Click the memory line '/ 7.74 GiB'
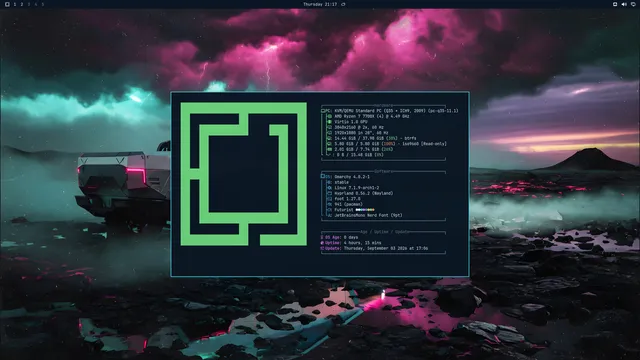640x360 pixels. click(364, 149)
